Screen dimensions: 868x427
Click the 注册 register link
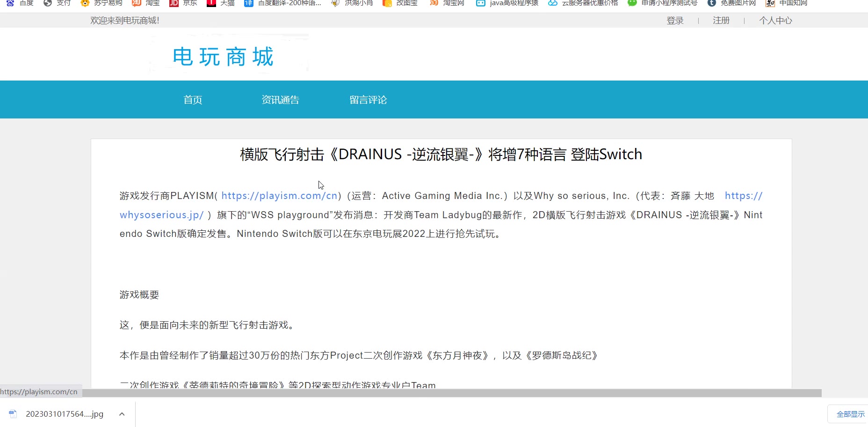[x=721, y=21]
